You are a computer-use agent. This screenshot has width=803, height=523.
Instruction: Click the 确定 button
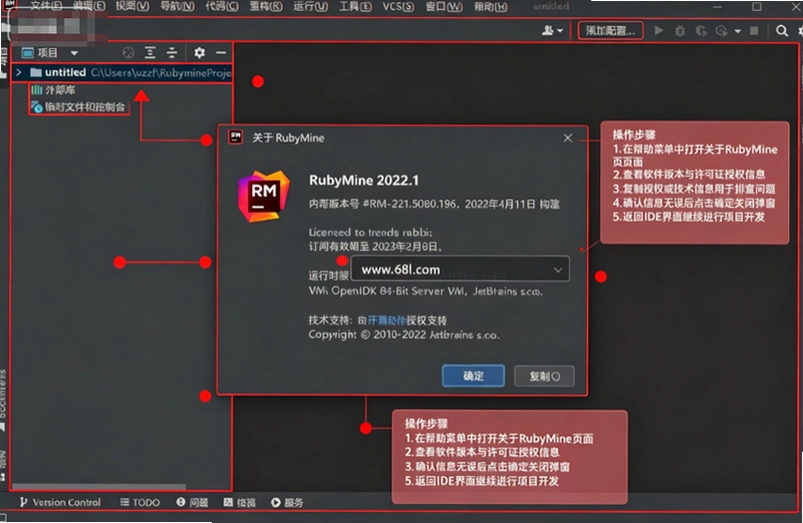(x=473, y=376)
